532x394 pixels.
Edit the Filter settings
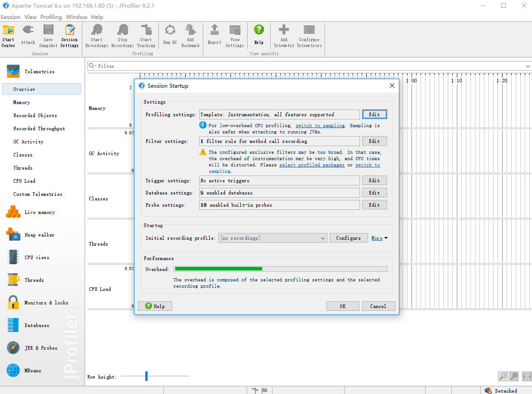click(x=374, y=141)
